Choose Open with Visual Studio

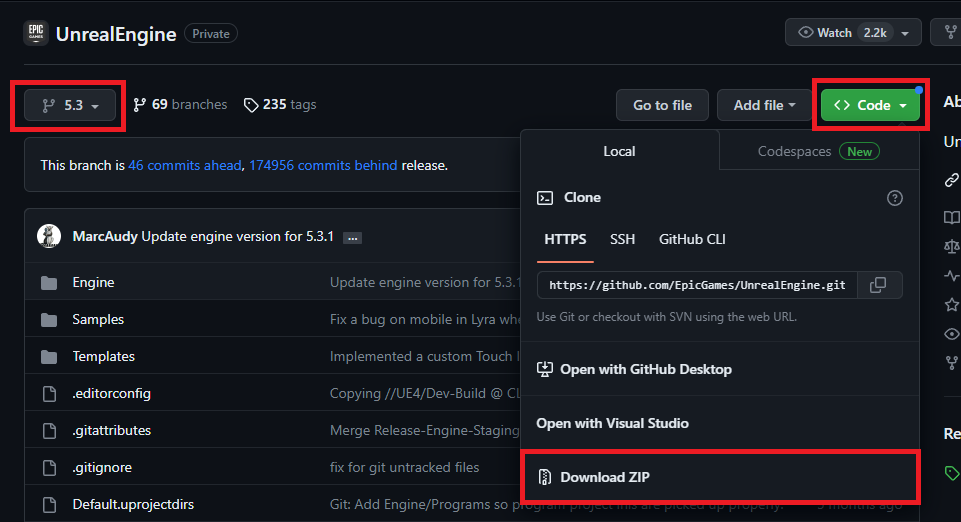coord(720,423)
